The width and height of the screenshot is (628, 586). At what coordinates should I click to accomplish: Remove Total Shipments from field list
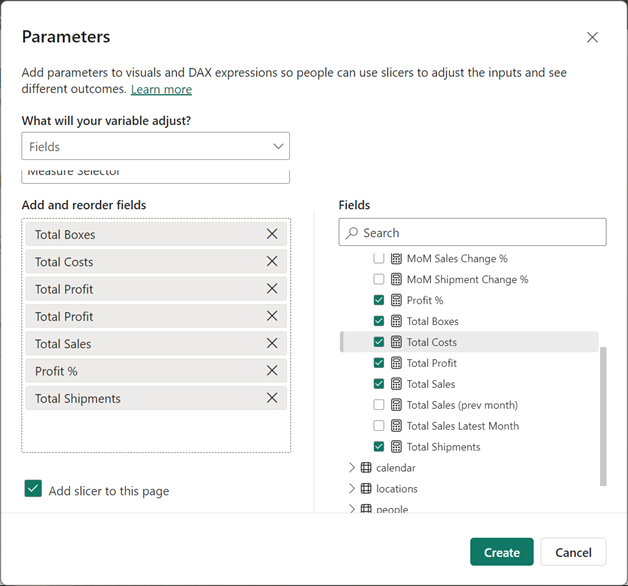[x=272, y=398]
